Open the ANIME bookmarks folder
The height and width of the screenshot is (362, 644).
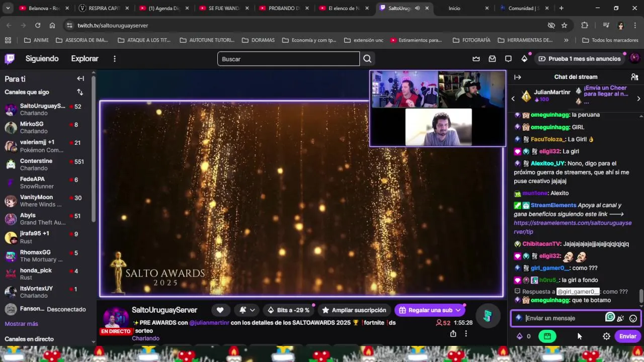[x=36, y=40]
